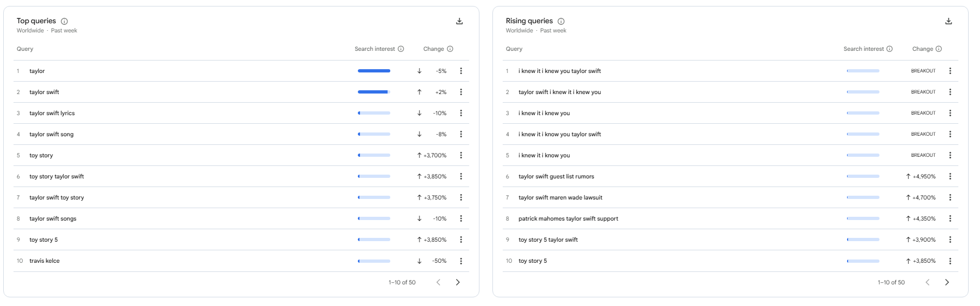The width and height of the screenshot is (980, 306).
Task: Open more options for Rising 'i knew it i know you' row
Action: pos(950,155)
